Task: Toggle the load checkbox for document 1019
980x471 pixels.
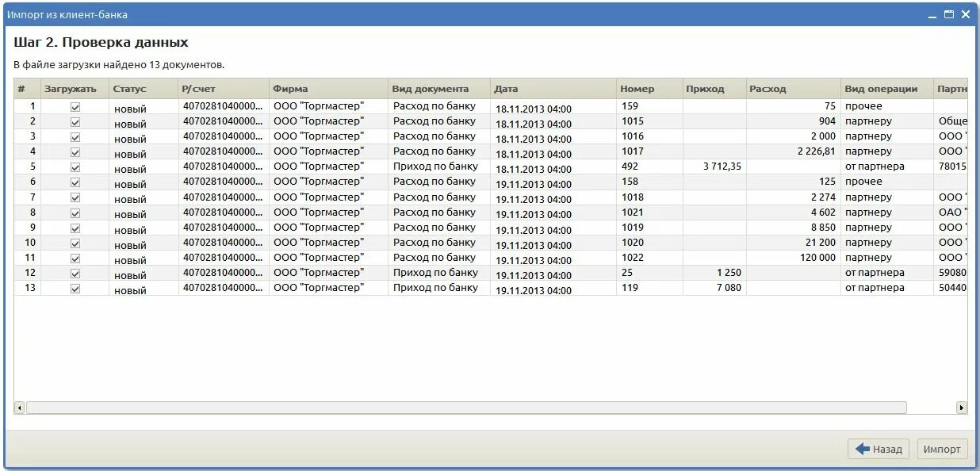Action: (x=75, y=228)
